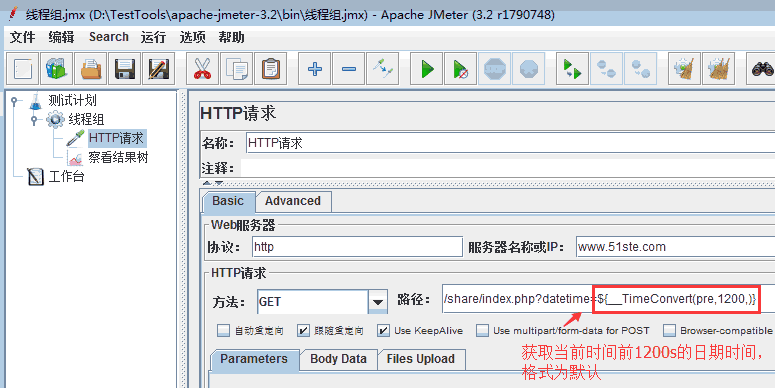Select 察看结果树 tree node
The height and width of the screenshot is (388, 775).
click(118, 158)
